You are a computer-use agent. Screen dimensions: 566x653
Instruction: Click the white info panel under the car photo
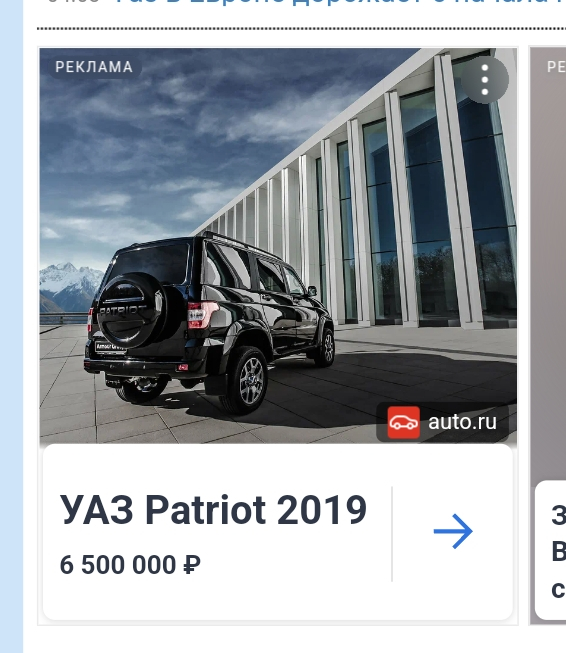coord(278,532)
